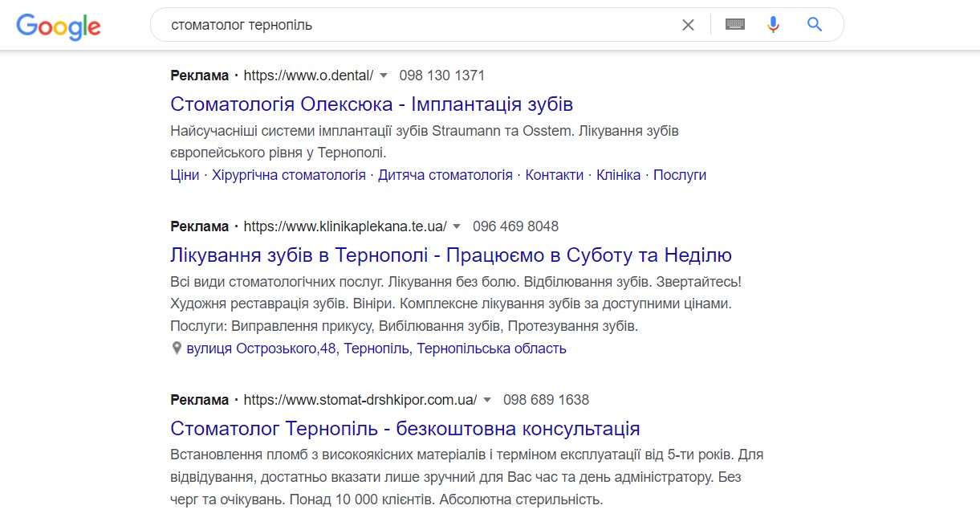Viewport: 980px width, 530px height.
Task: Open the Клініка sitelink
Action: 619,175
